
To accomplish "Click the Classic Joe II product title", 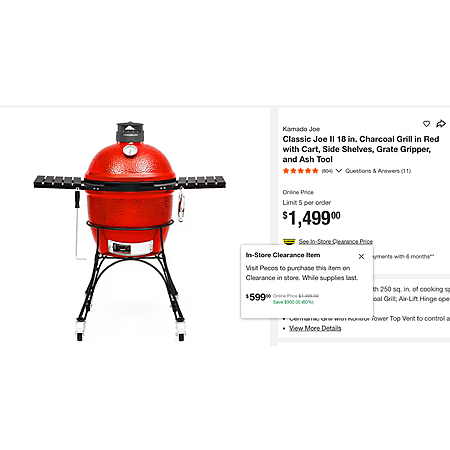I will pyautogui.click(x=361, y=149).
